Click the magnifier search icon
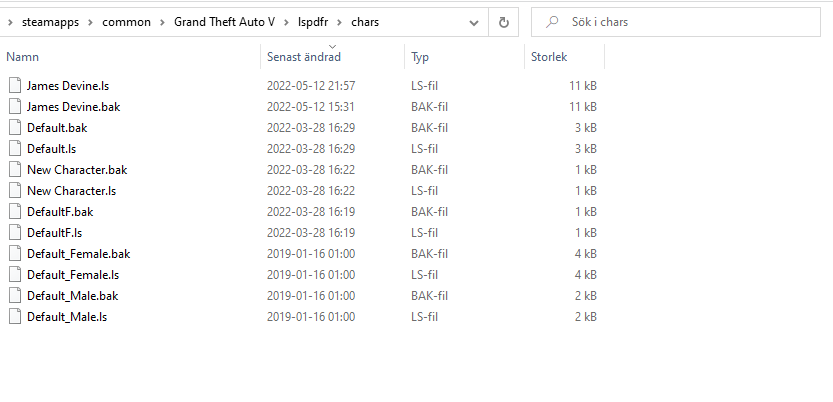Image resolution: width=833 pixels, height=402 pixels. coord(550,22)
